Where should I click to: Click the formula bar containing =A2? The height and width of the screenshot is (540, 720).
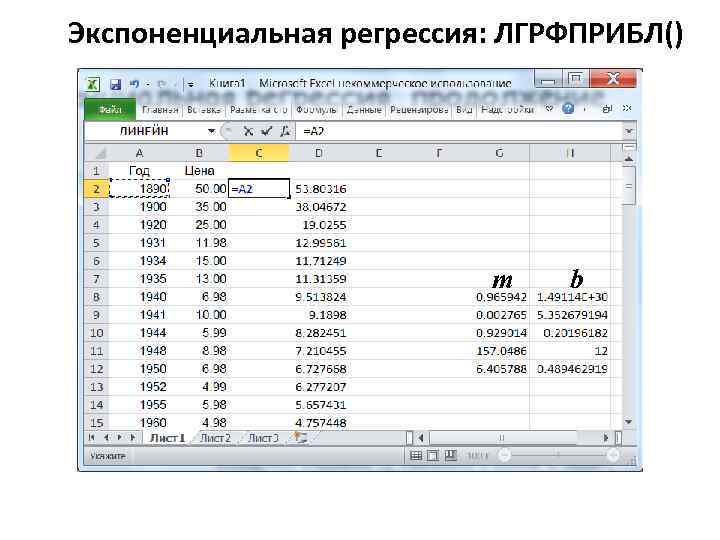[459, 131]
